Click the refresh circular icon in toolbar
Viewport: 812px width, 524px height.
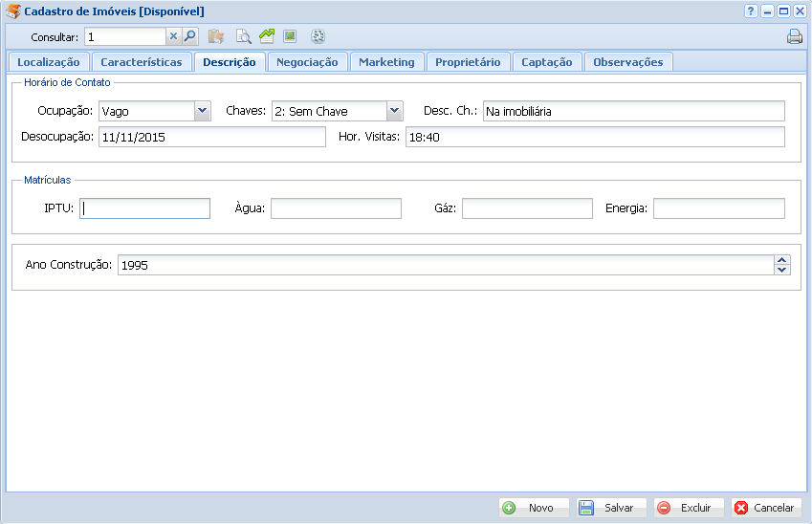318,37
